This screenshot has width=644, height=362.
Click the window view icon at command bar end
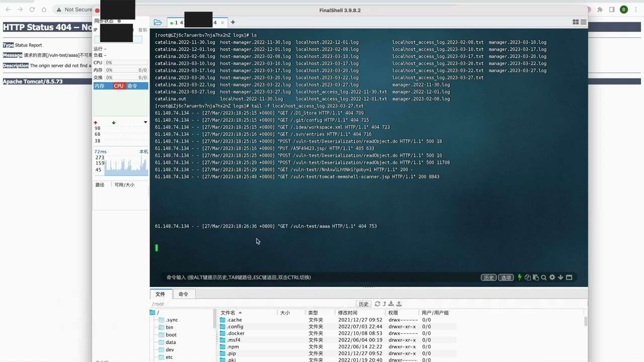569,277
